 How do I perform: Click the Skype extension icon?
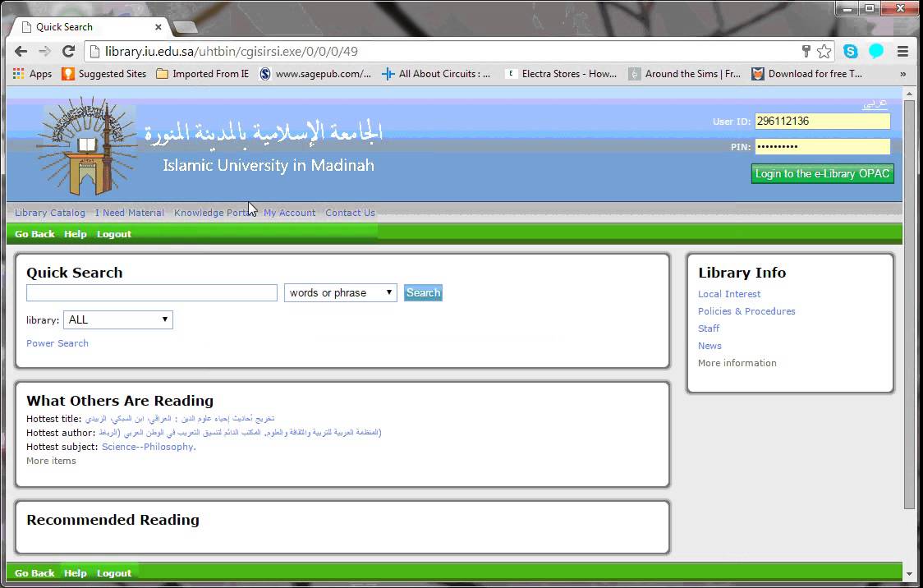pos(850,51)
